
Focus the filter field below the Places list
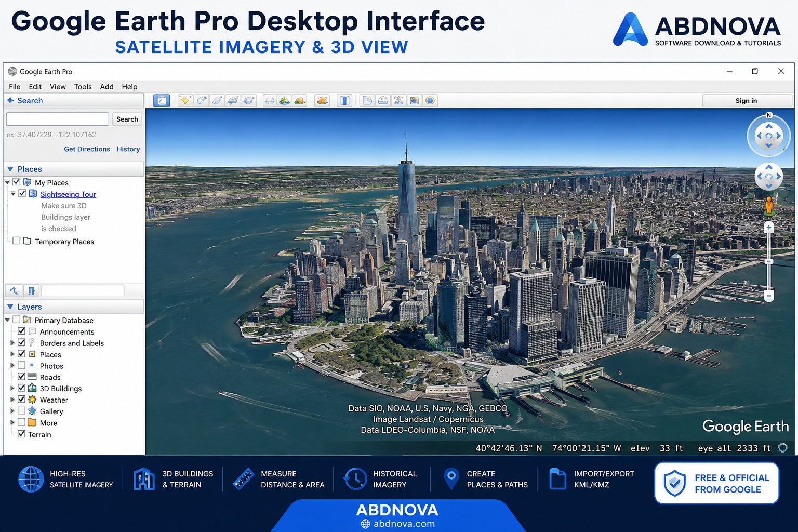pos(83,291)
